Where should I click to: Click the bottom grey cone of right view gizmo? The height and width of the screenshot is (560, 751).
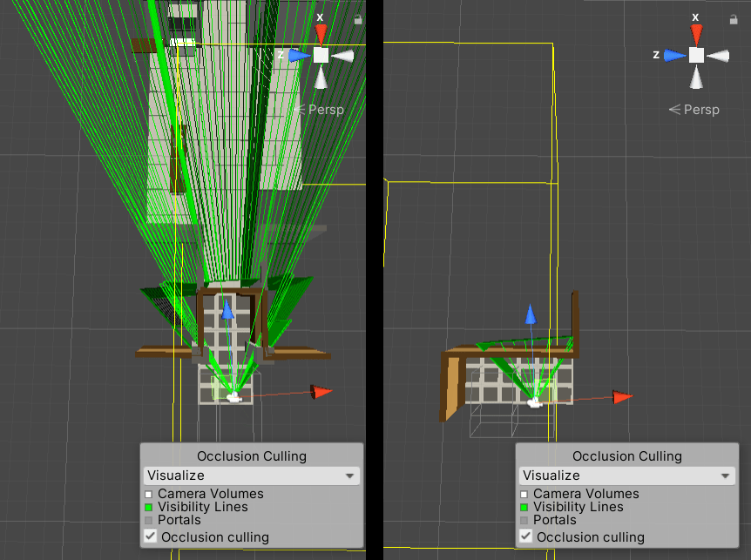click(x=696, y=78)
